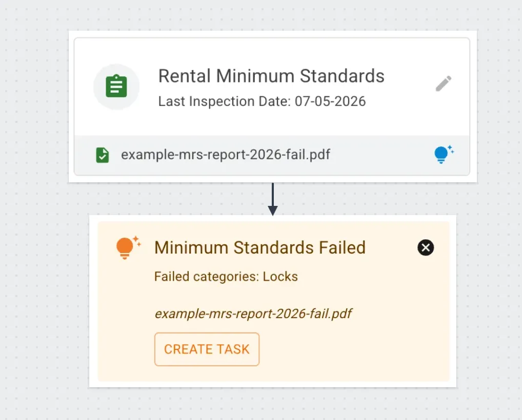Screen dimensions: 522x420
Task: Click the green clipboard inspection icon
Action: point(116,87)
